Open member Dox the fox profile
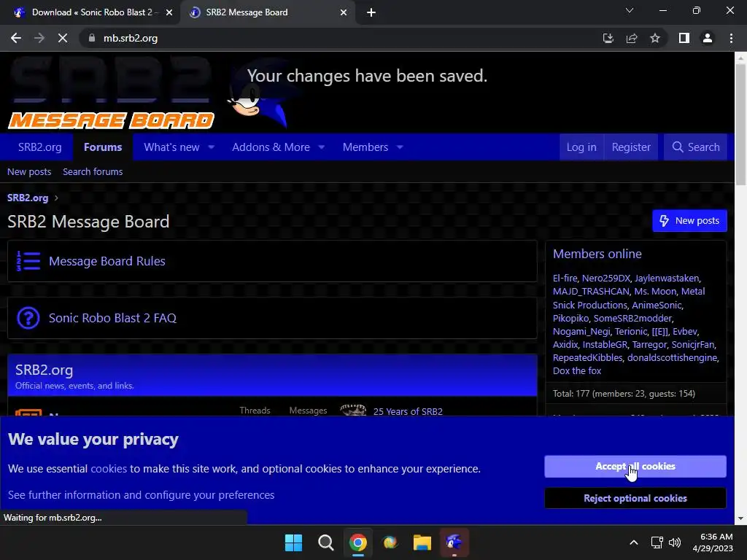Viewport: 747px width, 560px height. click(x=577, y=371)
